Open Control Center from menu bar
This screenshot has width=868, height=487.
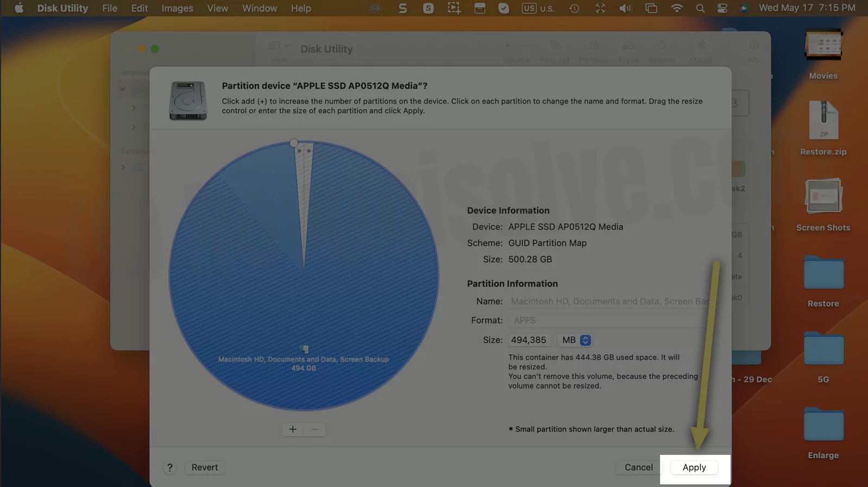(x=722, y=8)
